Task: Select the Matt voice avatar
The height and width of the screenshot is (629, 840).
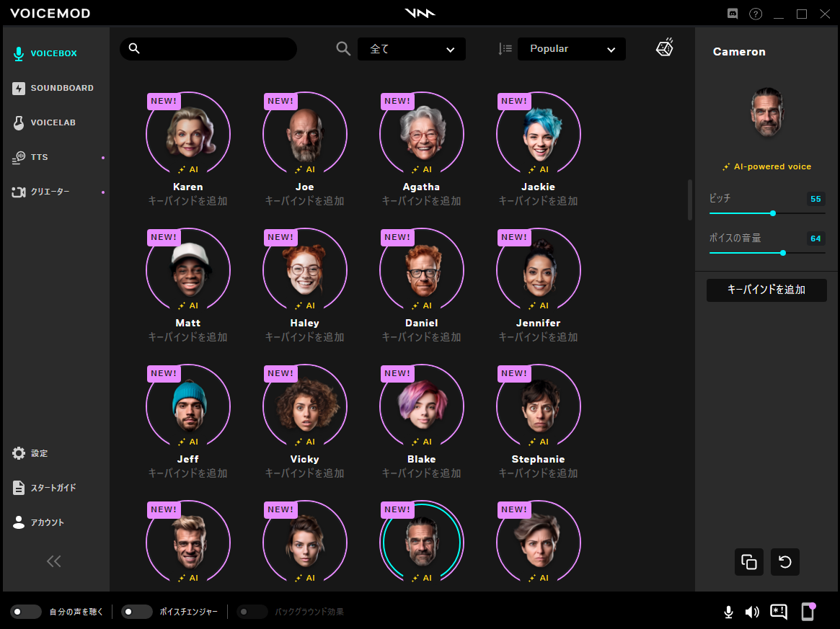Action: click(x=188, y=269)
